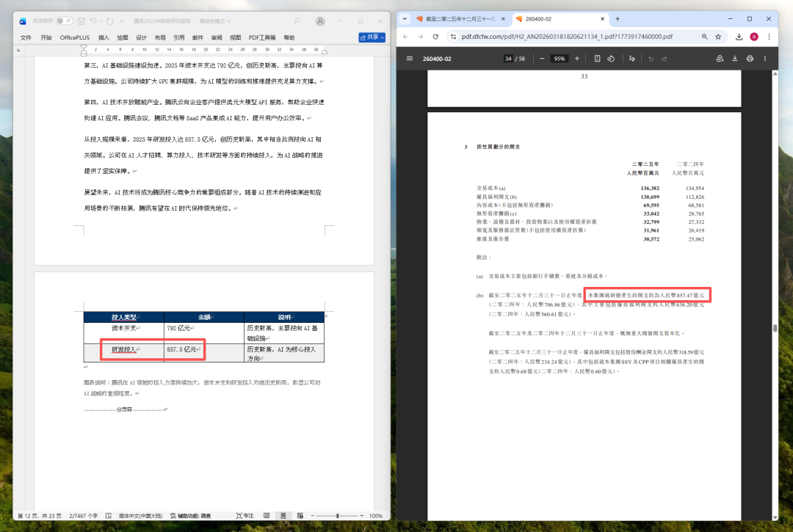This screenshot has height=532, width=793.
Task: Switch to Read Mode view icon
Action: (267, 516)
